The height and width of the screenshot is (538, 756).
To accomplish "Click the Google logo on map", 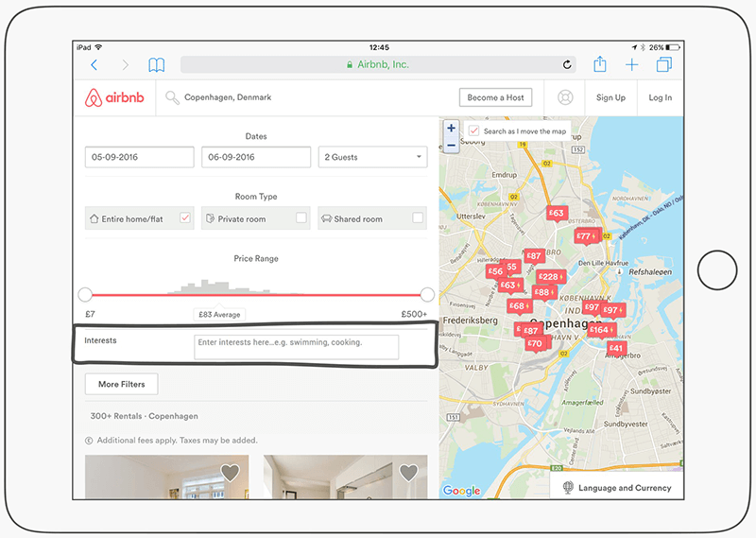I will [x=461, y=491].
